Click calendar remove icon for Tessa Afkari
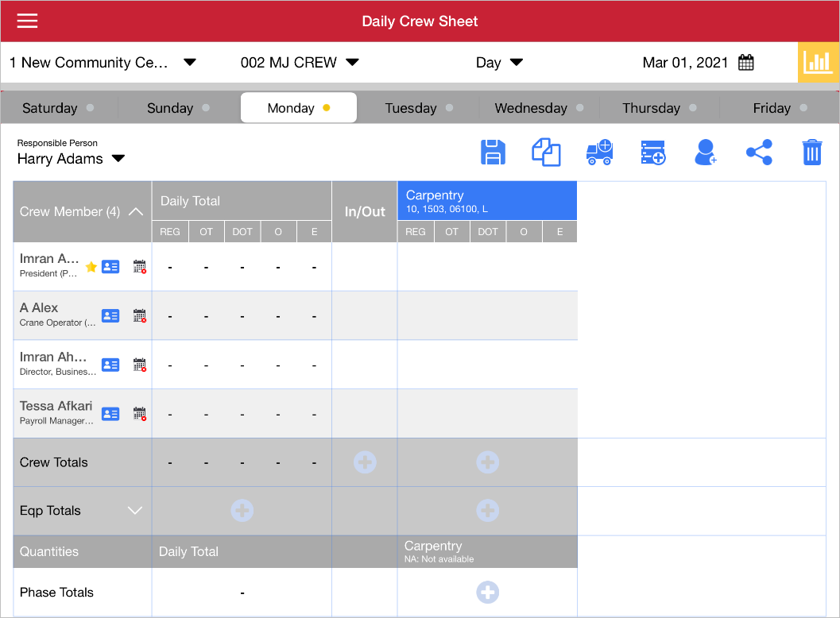 [x=140, y=414]
